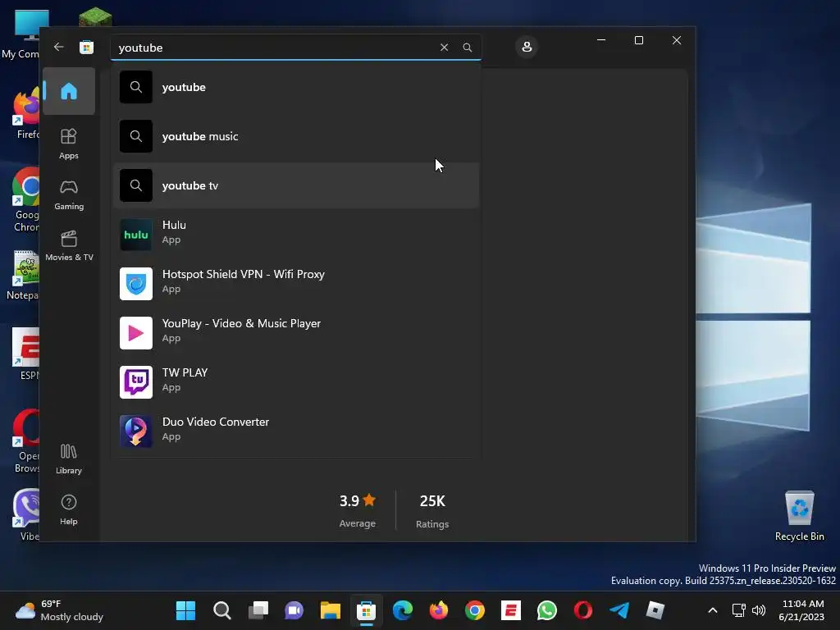Open YouPlay Video & Music Player result
Screen dimensions: 840x630
(295, 333)
